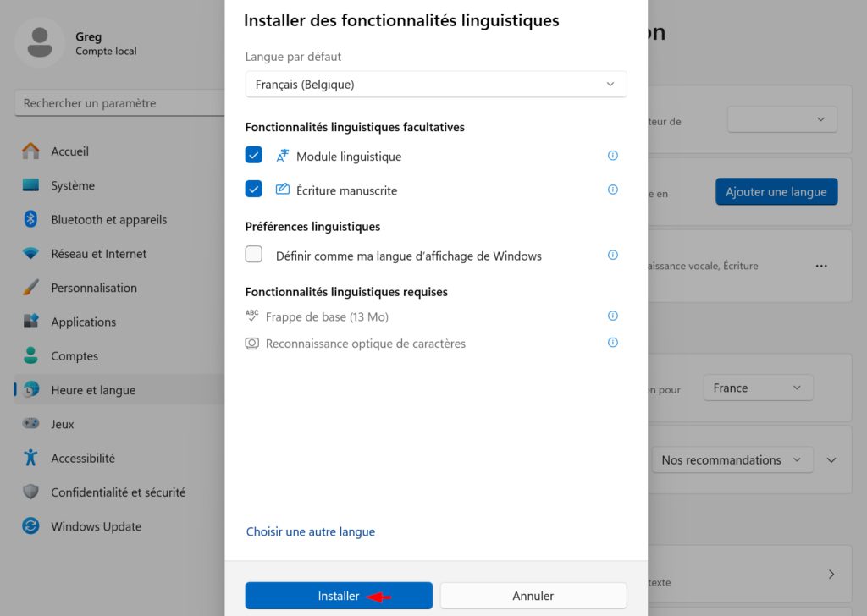Open the Nos recommandations dropdown
Viewport: 867px width, 616px height.
point(732,459)
